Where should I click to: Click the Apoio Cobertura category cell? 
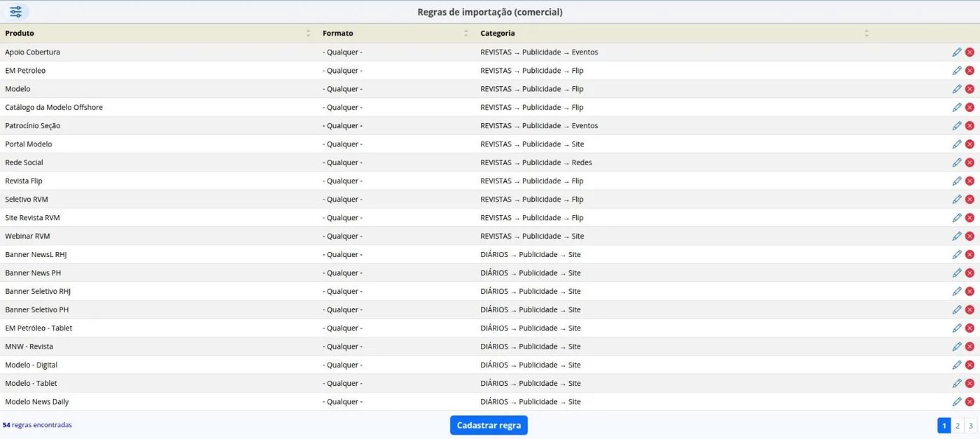(x=674, y=52)
